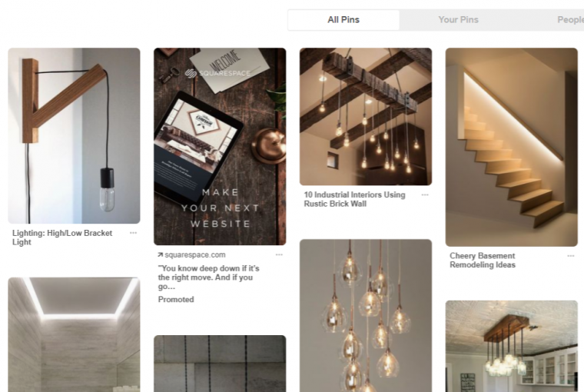Screen dimensions: 584x392
Task: Switch to the All Pins tab
Action: tap(343, 20)
